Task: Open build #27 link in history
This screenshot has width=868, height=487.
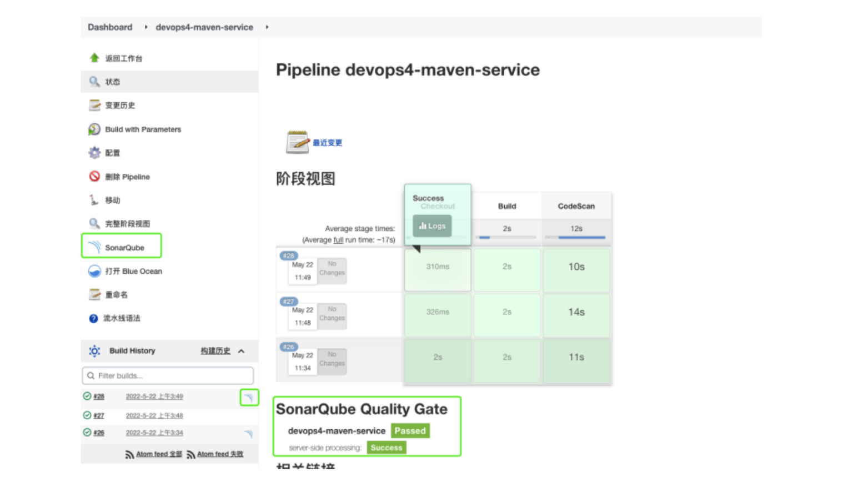Action: [x=99, y=415]
